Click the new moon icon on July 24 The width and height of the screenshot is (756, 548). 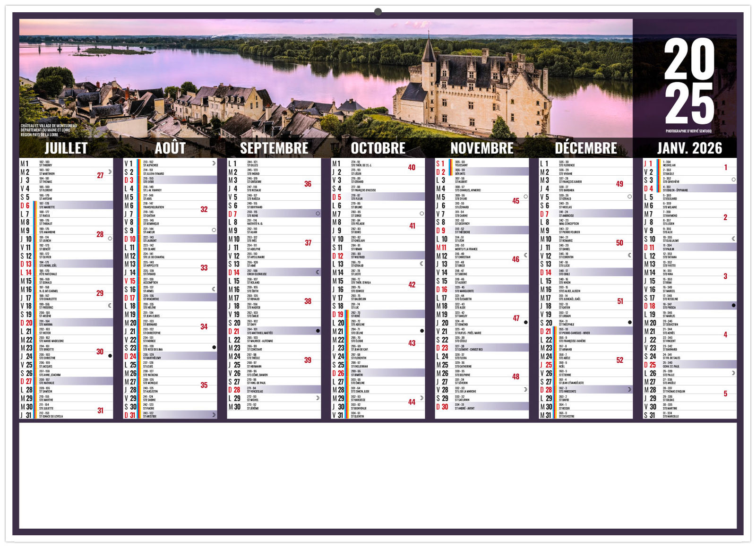[110, 356]
